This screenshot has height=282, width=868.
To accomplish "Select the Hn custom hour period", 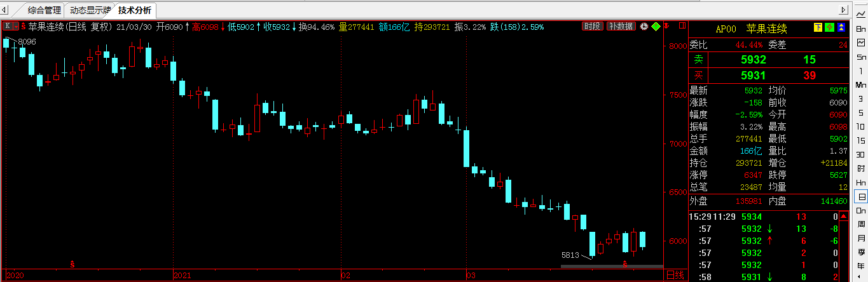I will tap(861, 182).
